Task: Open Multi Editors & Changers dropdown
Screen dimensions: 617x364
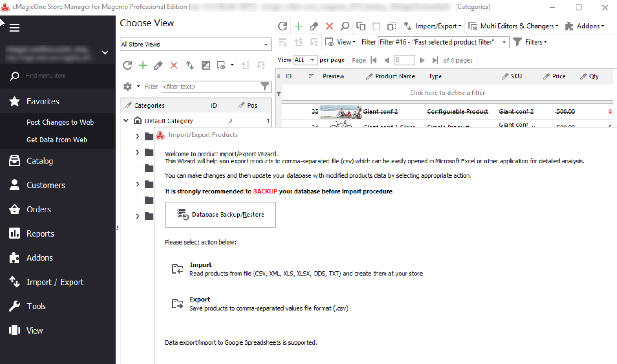Action: pyautogui.click(x=513, y=26)
